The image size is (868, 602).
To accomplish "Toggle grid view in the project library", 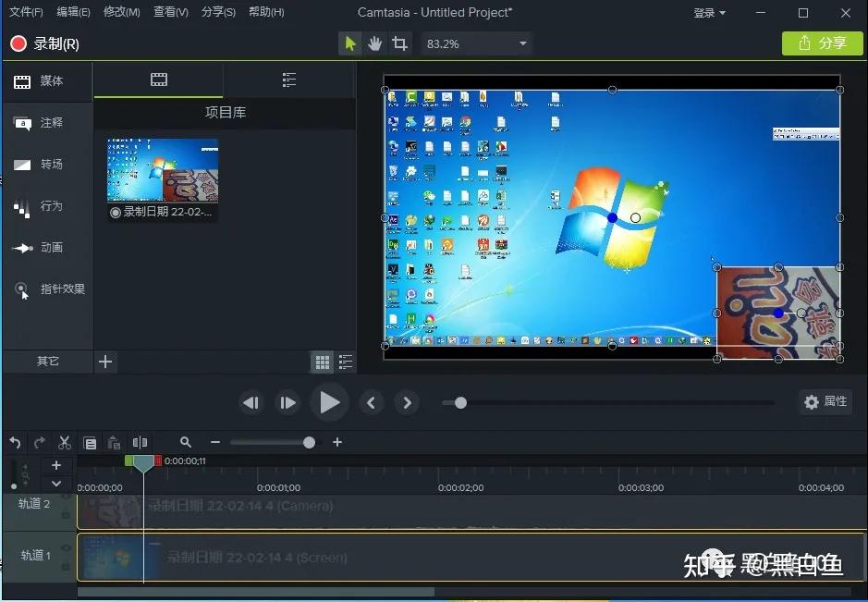I will coord(322,362).
